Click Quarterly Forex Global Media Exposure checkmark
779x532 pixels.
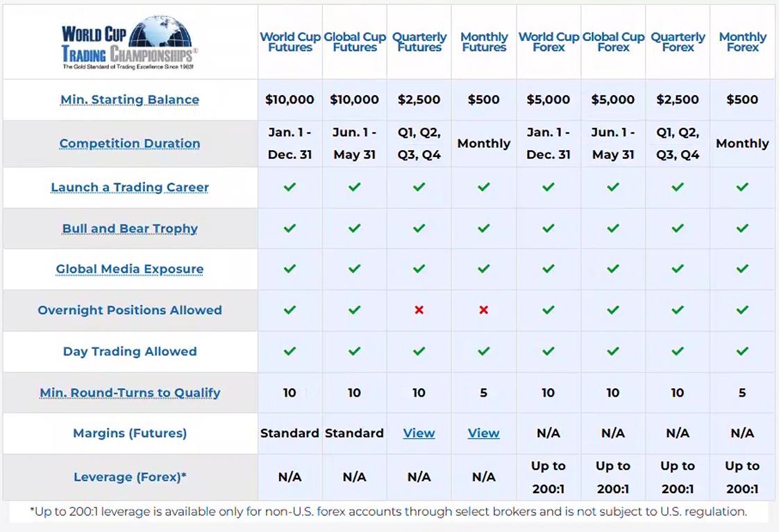678,269
